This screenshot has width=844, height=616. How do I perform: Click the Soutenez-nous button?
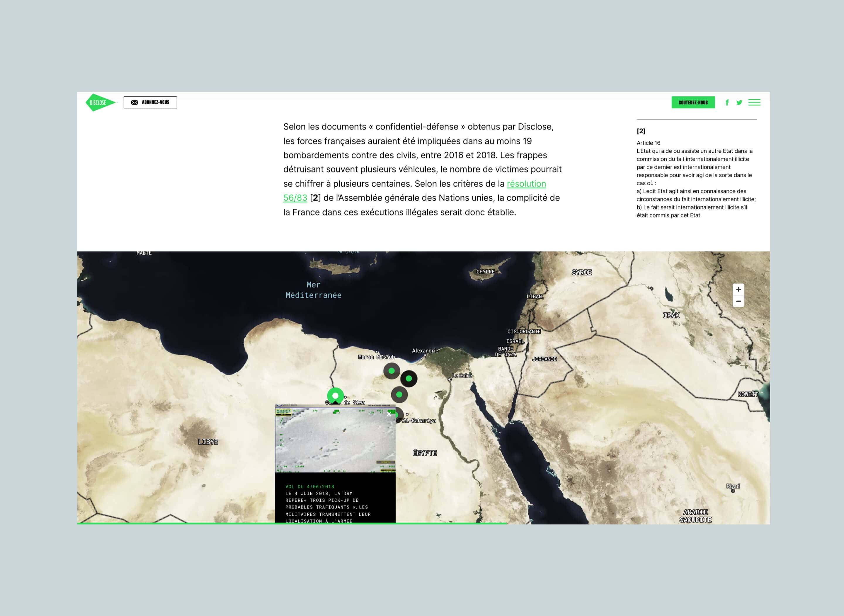pyautogui.click(x=693, y=102)
